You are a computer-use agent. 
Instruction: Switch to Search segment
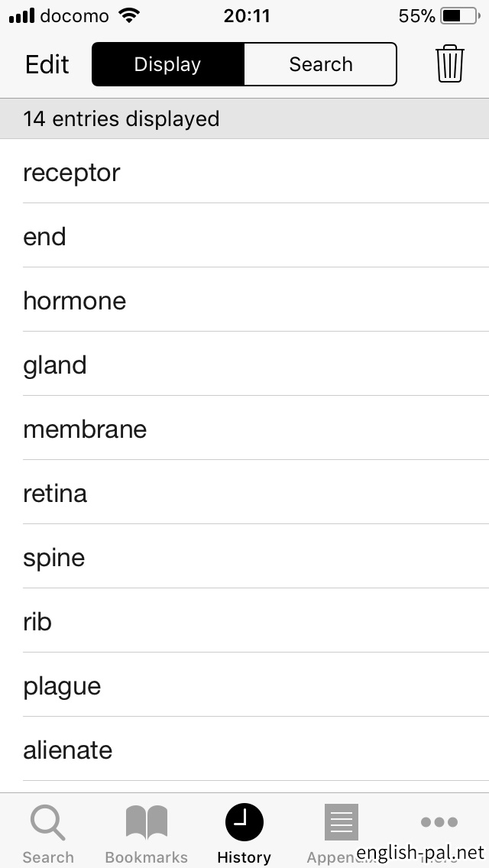(321, 64)
